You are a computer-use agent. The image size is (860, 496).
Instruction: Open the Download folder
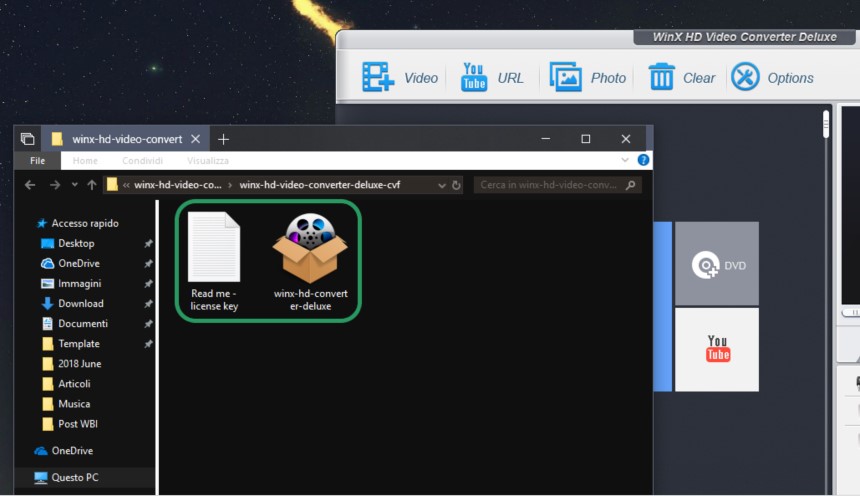coord(81,303)
